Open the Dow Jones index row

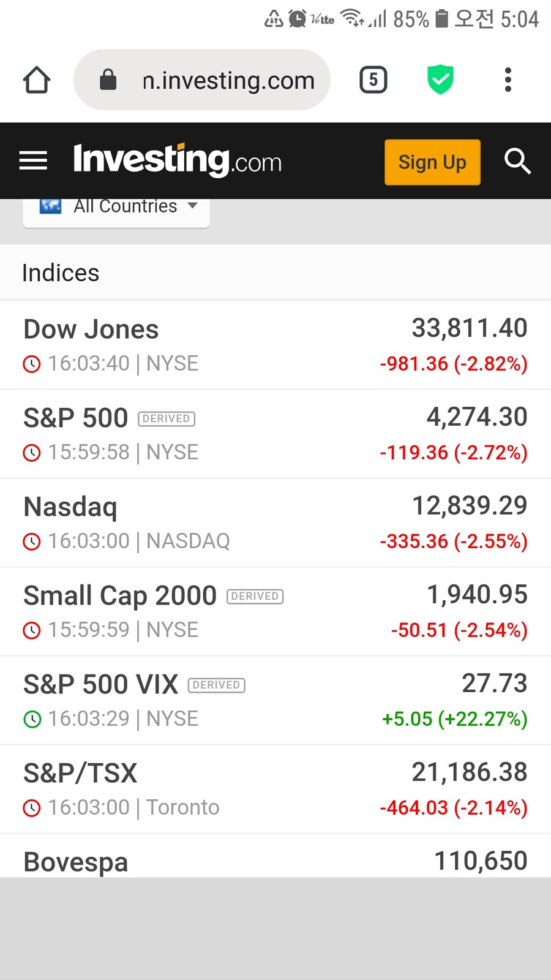275,345
